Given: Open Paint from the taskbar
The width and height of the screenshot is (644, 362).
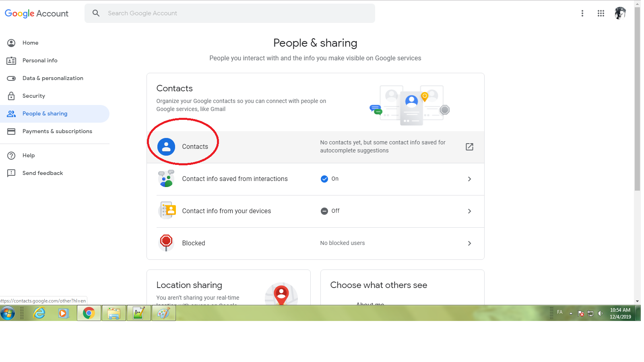Looking at the screenshot, I should 164,313.
